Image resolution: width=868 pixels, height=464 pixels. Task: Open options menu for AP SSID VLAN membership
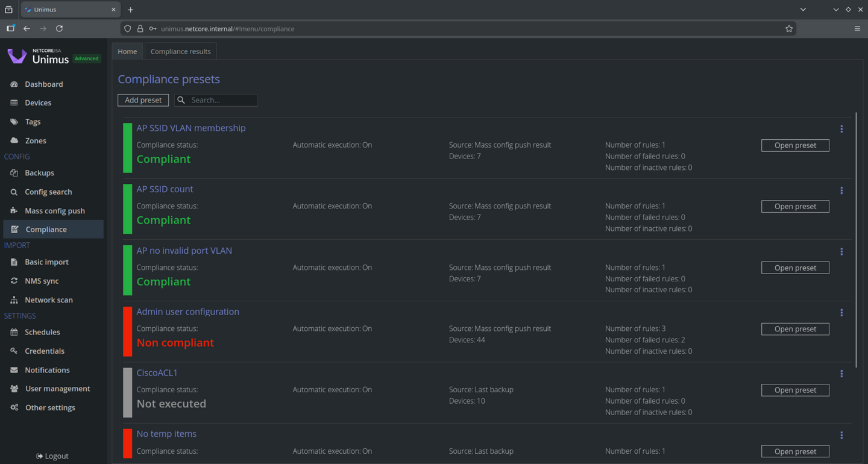[841, 129]
